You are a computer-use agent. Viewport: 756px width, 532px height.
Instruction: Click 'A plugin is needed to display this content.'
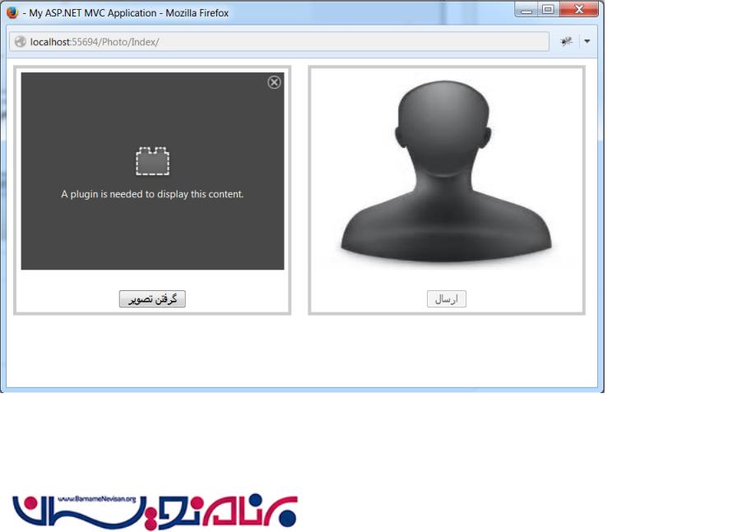(152, 194)
